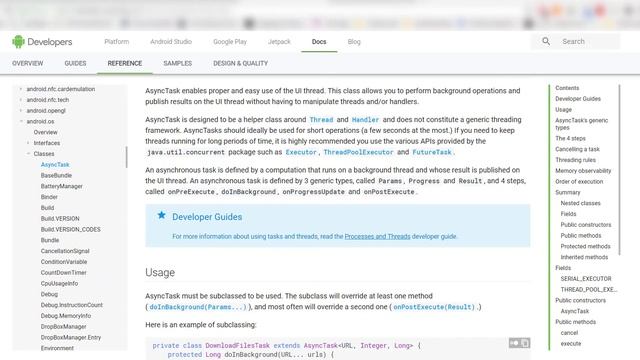Select CancellationSignal in class list
Screen dimensions: 640x360
65,251
